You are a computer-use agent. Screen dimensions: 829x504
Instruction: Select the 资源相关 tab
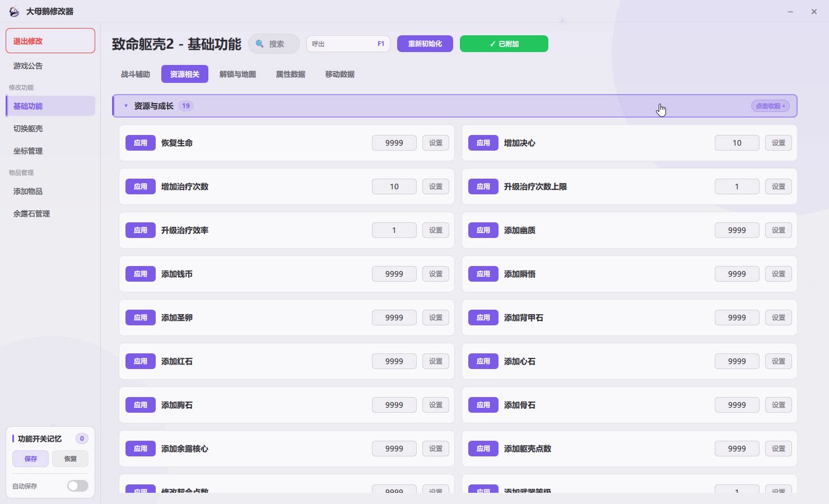(x=185, y=74)
